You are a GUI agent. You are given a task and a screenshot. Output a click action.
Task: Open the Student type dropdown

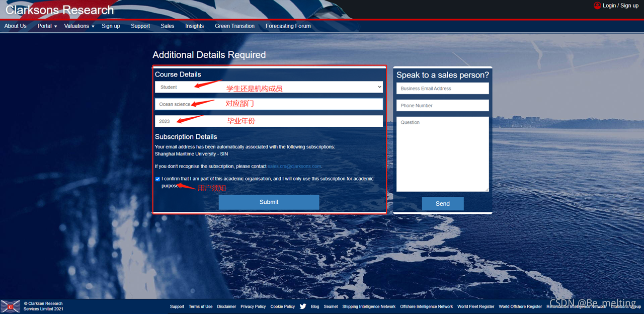(x=269, y=87)
